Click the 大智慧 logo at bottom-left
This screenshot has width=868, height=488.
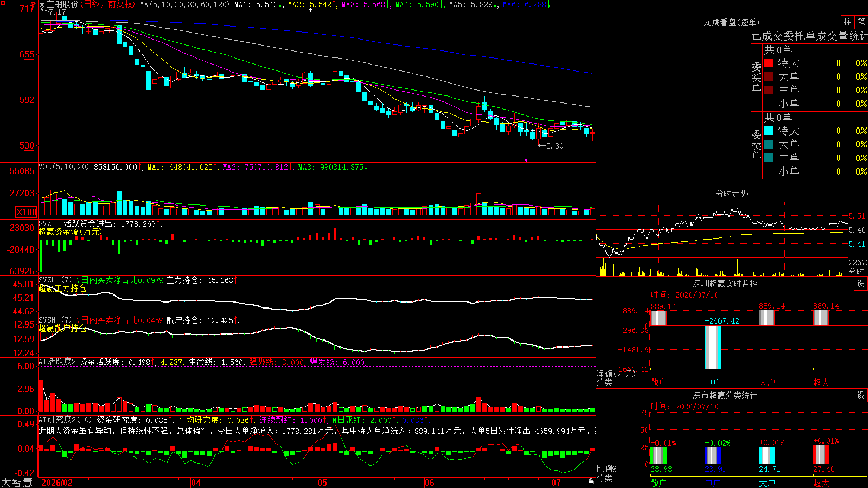17,483
